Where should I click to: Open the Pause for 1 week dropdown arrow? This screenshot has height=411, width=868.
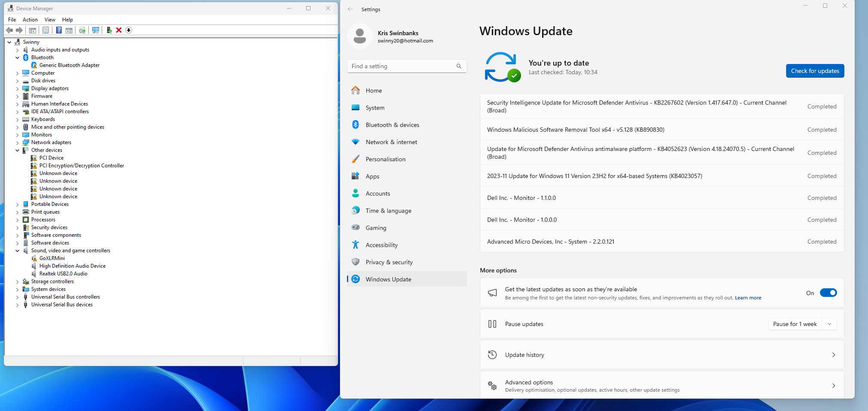coord(829,324)
